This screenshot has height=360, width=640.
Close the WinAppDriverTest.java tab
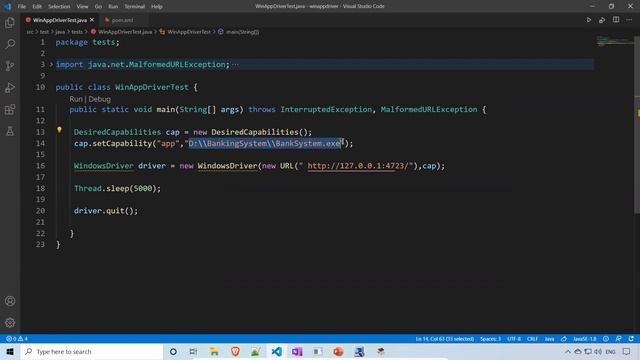point(92,20)
